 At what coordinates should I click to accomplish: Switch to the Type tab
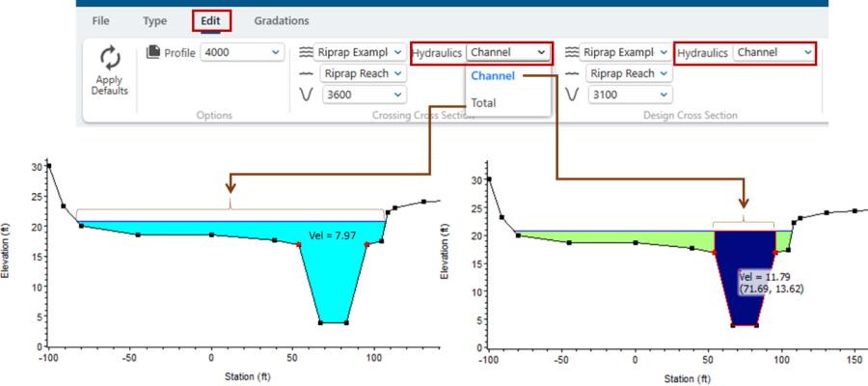pos(154,20)
